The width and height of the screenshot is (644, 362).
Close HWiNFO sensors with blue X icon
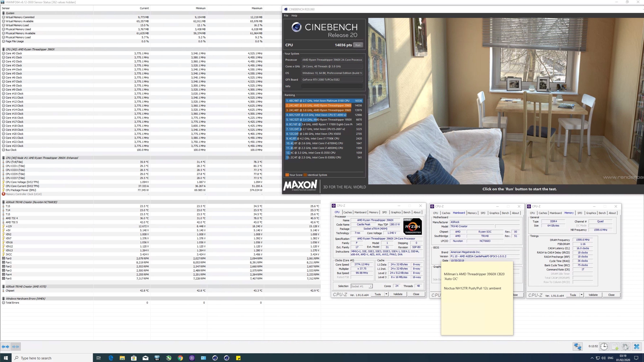click(x=636, y=347)
